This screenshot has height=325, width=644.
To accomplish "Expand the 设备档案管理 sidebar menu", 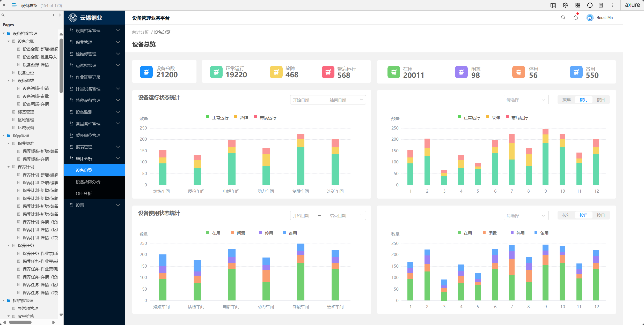I will [x=95, y=31].
